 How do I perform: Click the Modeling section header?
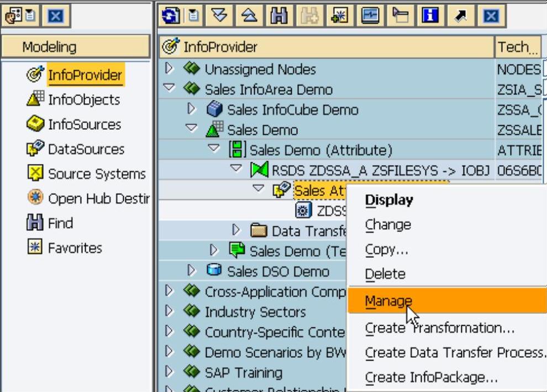76,47
